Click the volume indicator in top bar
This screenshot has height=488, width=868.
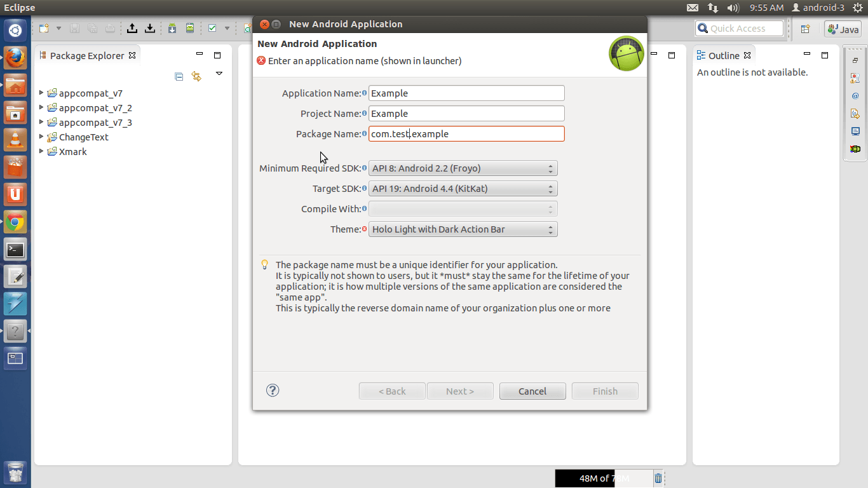coord(733,8)
